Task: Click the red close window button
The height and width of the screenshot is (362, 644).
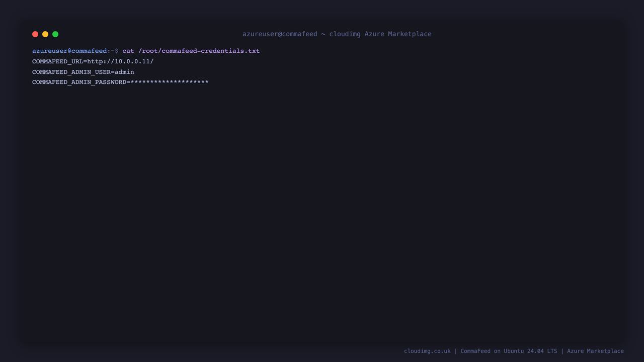Action: [35, 34]
